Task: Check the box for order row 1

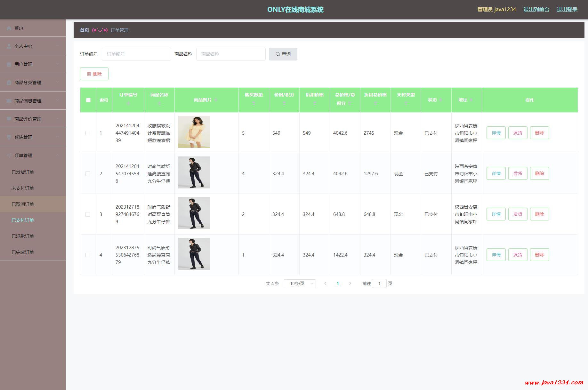Action: (88, 133)
